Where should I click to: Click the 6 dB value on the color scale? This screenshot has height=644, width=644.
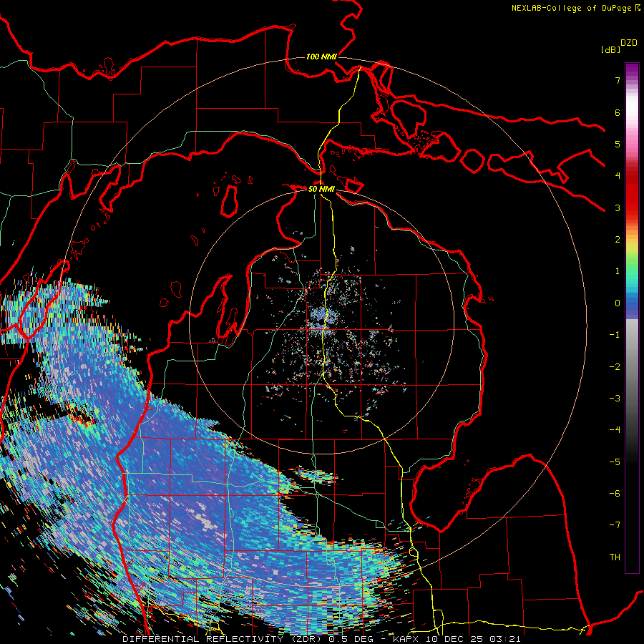(618, 112)
